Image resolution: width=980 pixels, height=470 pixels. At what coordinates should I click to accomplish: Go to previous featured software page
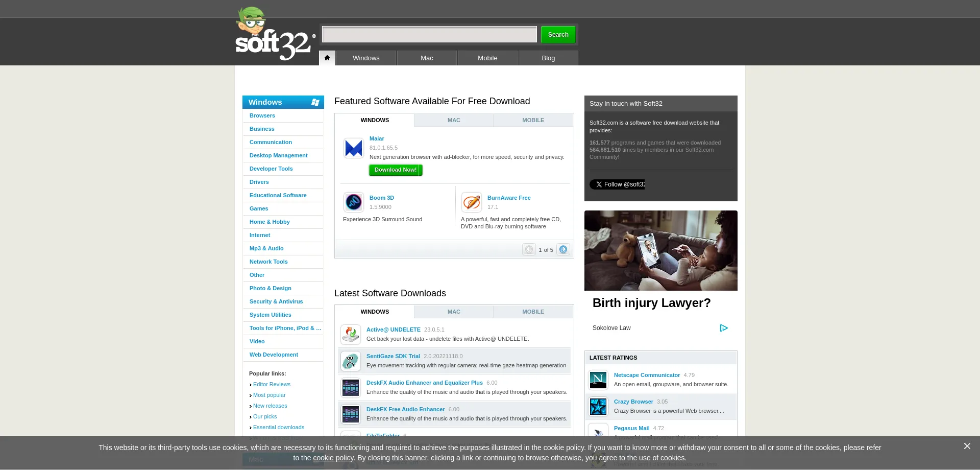tap(529, 249)
